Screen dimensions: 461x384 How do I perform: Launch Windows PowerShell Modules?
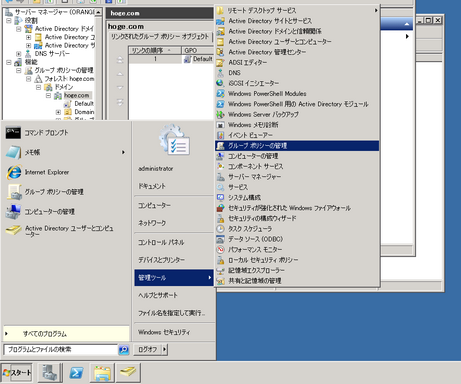pyautogui.click(x=267, y=93)
